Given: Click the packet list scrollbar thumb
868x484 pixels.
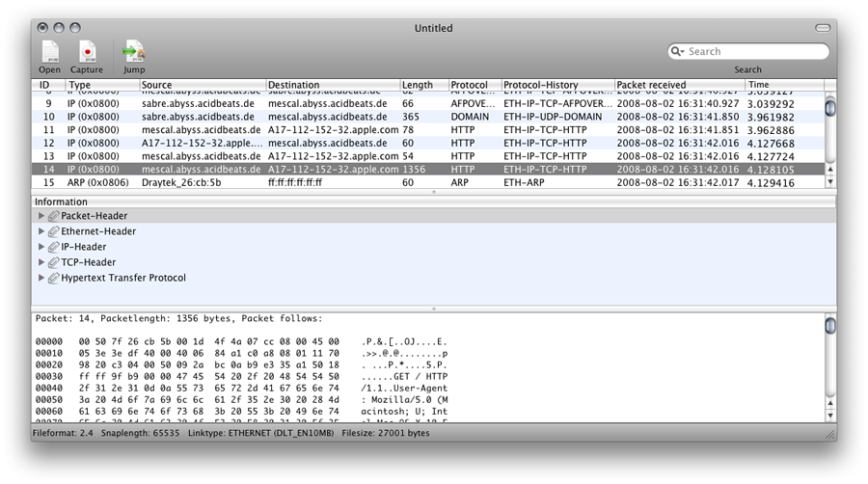Looking at the screenshot, I should (x=830, y=106).
